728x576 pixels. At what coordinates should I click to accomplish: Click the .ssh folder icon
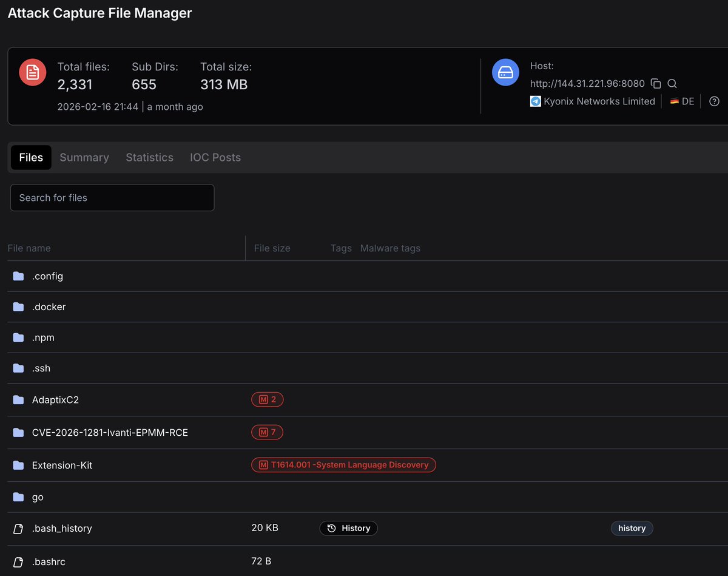coord(18,368)
